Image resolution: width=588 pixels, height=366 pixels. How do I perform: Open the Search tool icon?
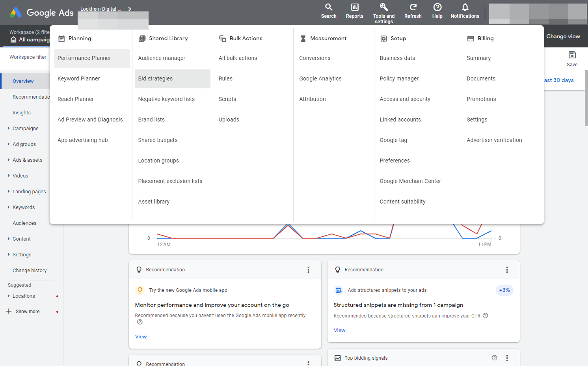[329, 7]
